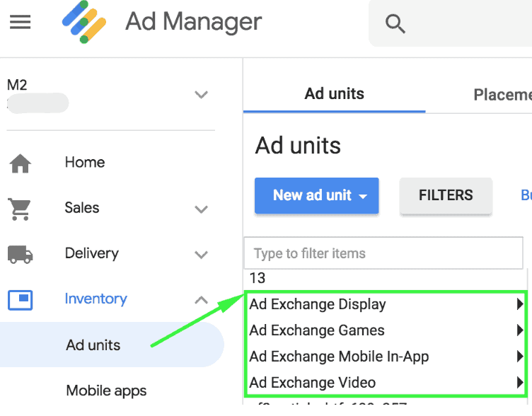
Task: Expand Ad Exchange Mobile In-App arrow
Action: (519, 357)
